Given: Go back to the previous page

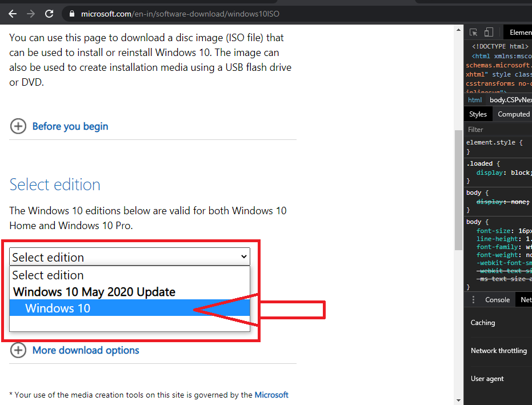Looking at the screenshot, I should click(12, 14).
